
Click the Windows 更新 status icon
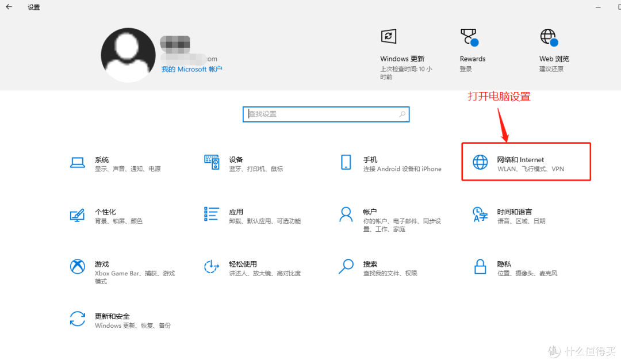(x=389, y=36)
